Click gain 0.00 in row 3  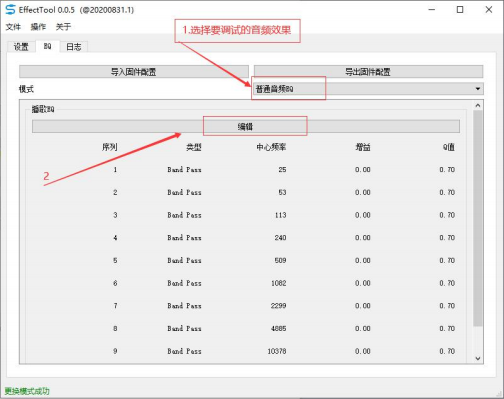click(363, 215)
